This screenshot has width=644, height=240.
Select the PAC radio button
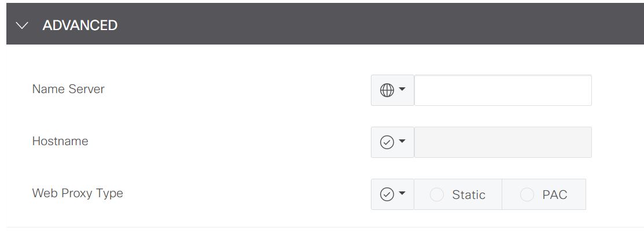[x=527, y=195]
